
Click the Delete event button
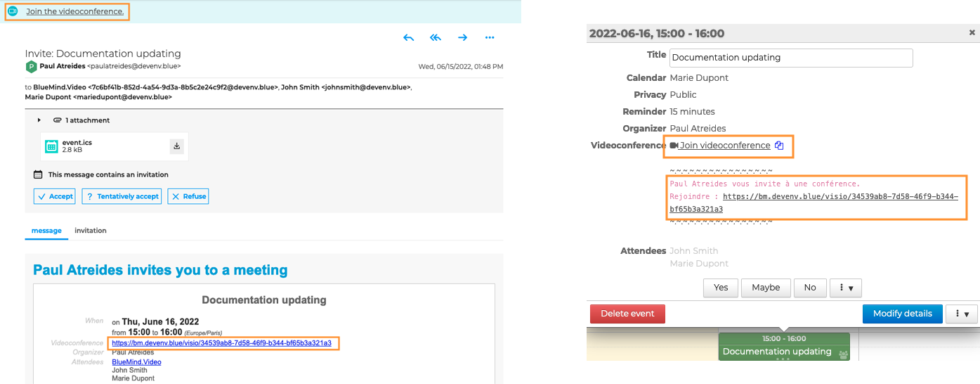click(x=627, y=314)
